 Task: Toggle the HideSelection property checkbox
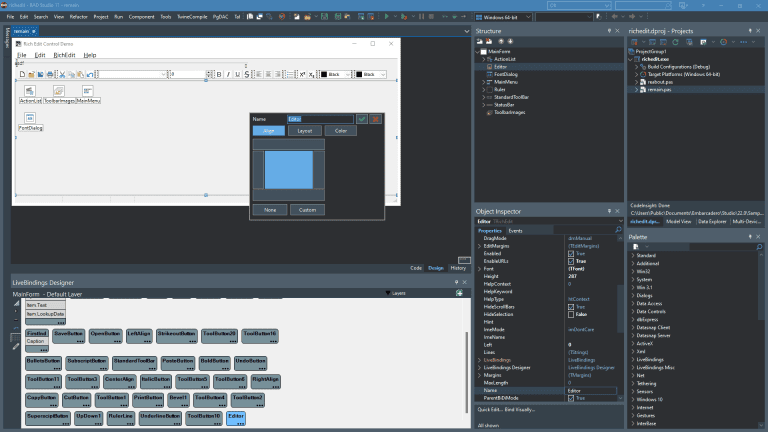click(571, 314)
